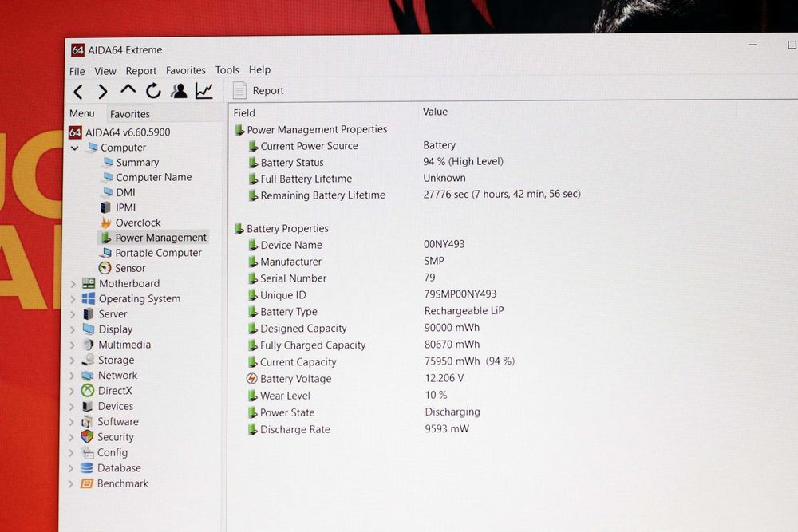Open the Tools menu

[x=227, y=69]
